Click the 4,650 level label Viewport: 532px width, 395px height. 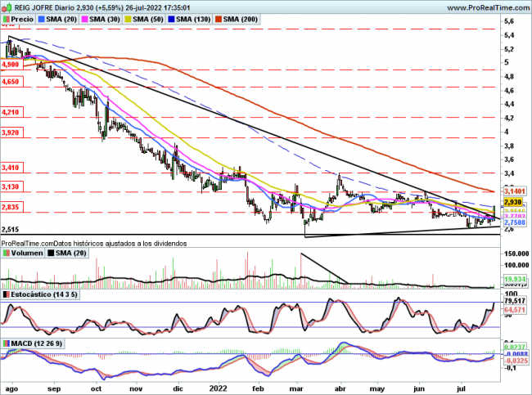(x=11, y=82)
